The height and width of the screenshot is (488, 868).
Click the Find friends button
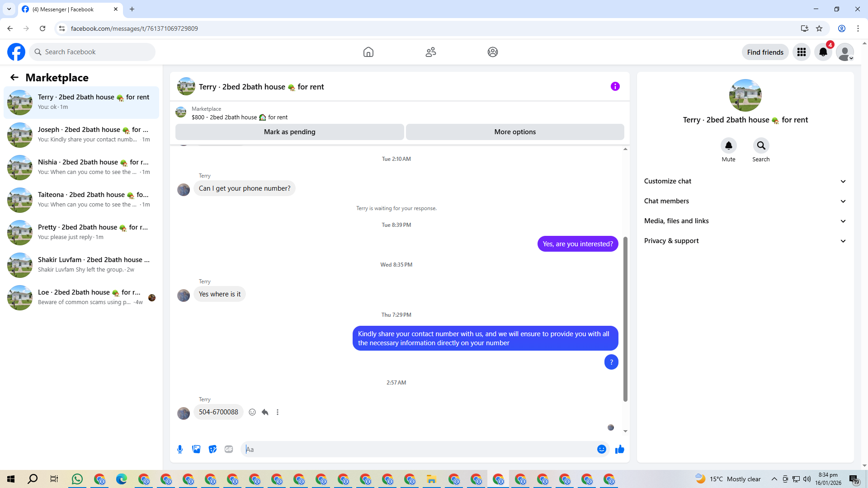(x=765, y=52)
